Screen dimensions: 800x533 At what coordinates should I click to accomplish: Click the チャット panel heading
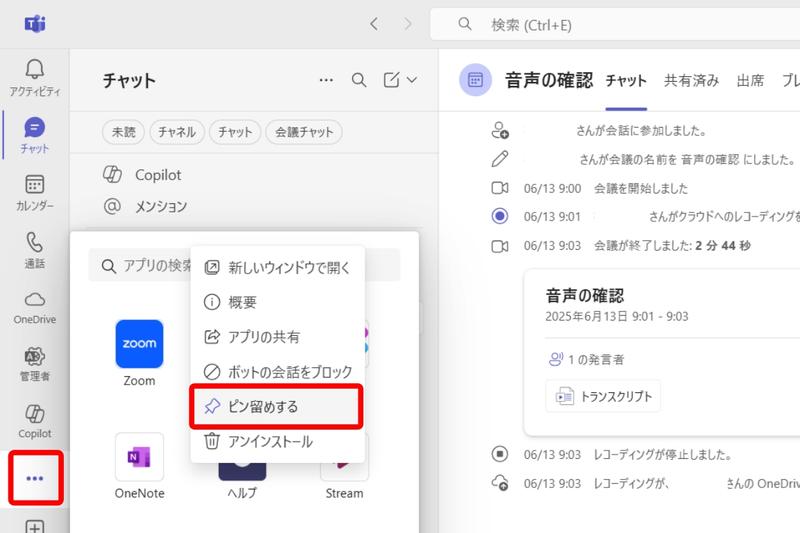tap(129, 81)
